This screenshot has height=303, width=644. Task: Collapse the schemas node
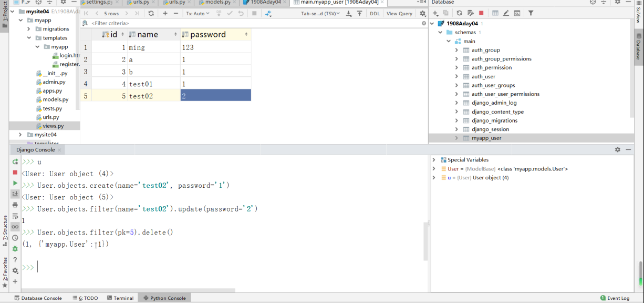(x=441, y=33)
